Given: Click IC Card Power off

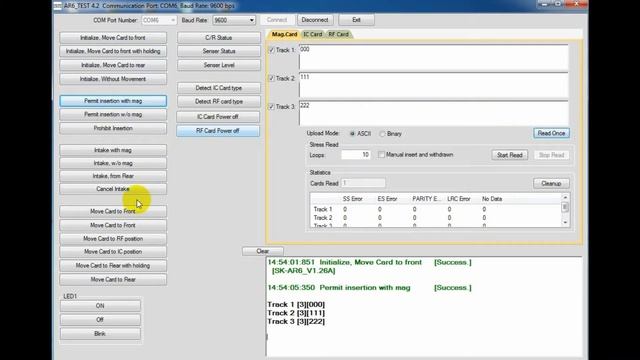Looking at the screenshot, I should [x=218, y=117].
